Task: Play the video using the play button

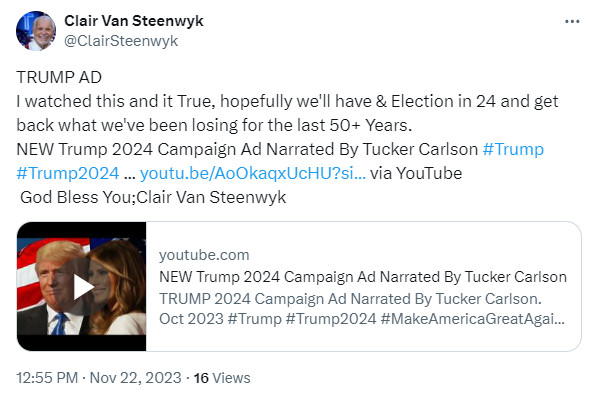Action: point(82,286)
